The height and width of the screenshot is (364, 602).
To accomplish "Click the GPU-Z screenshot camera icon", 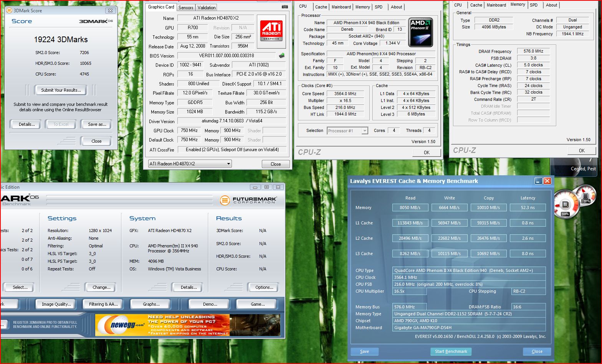I will (x=284, y=7).
